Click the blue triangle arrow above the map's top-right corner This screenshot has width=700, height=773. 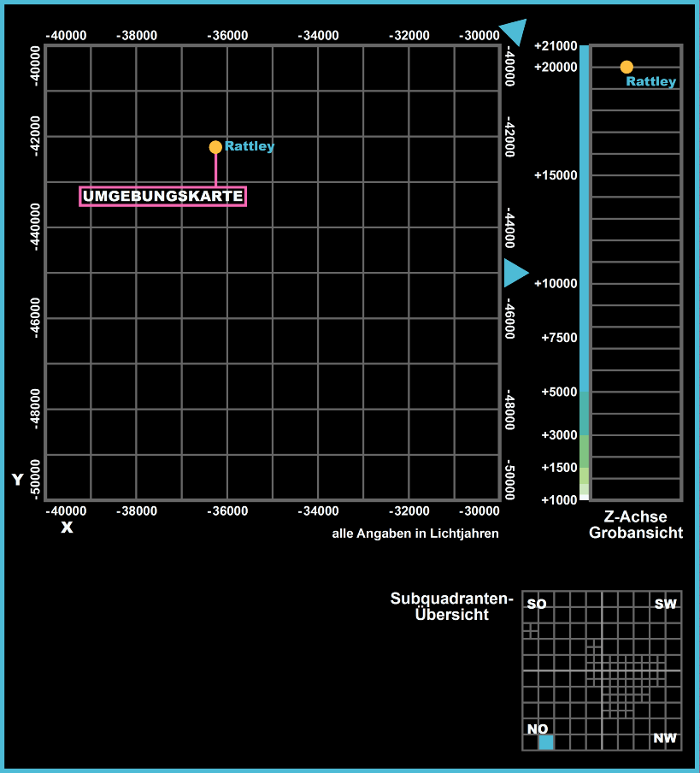[x=515, y=31]
